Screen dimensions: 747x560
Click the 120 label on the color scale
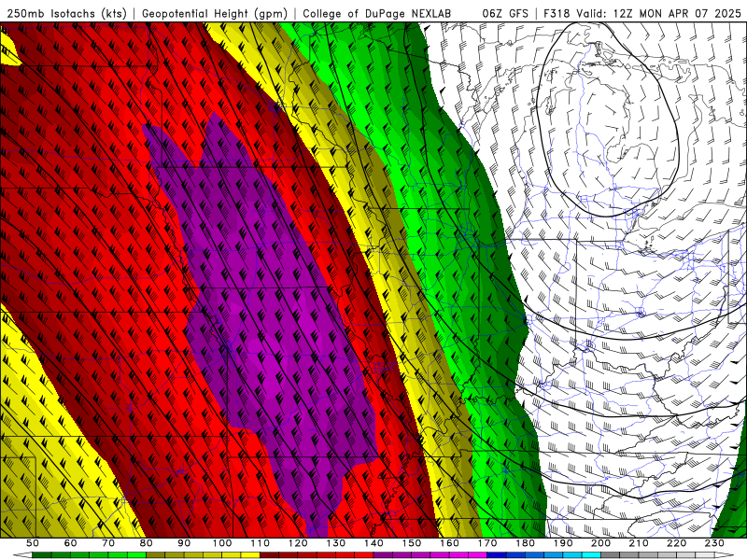pos(298,543)
